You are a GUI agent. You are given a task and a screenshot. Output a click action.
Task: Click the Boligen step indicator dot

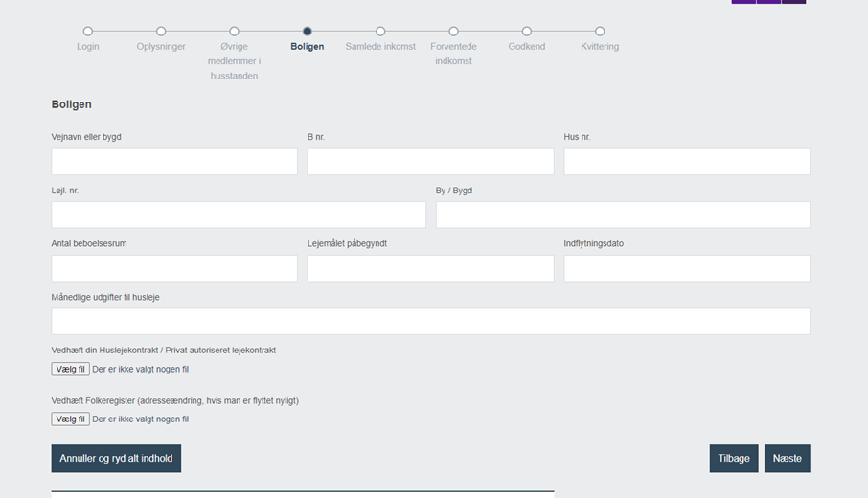tap(308, 32)
